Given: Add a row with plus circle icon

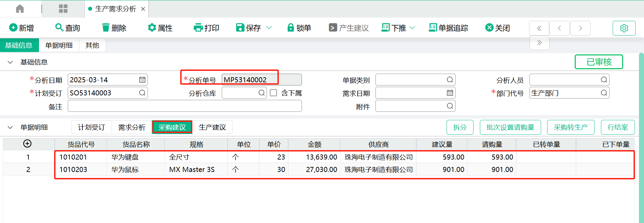Looking at the screenshot, I should coord(27,144).
